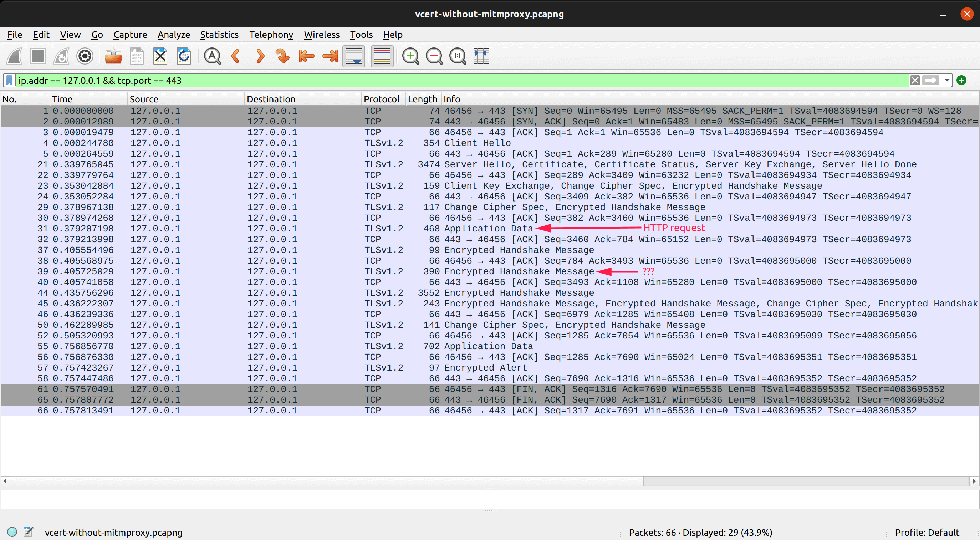
Task: Sort by the Source column header
Action: (186, 99)
